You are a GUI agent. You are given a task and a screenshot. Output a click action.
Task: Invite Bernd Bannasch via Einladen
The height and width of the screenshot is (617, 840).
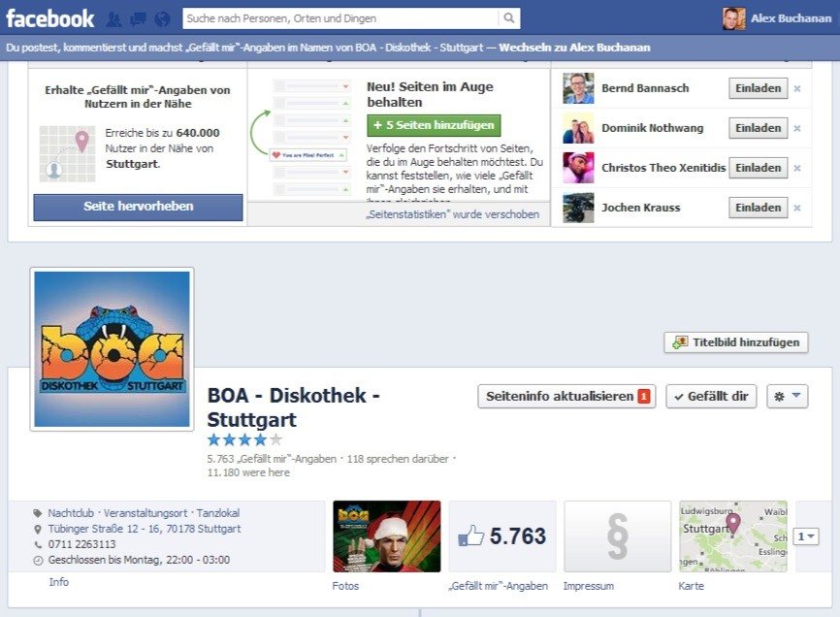tap(759, 88)
